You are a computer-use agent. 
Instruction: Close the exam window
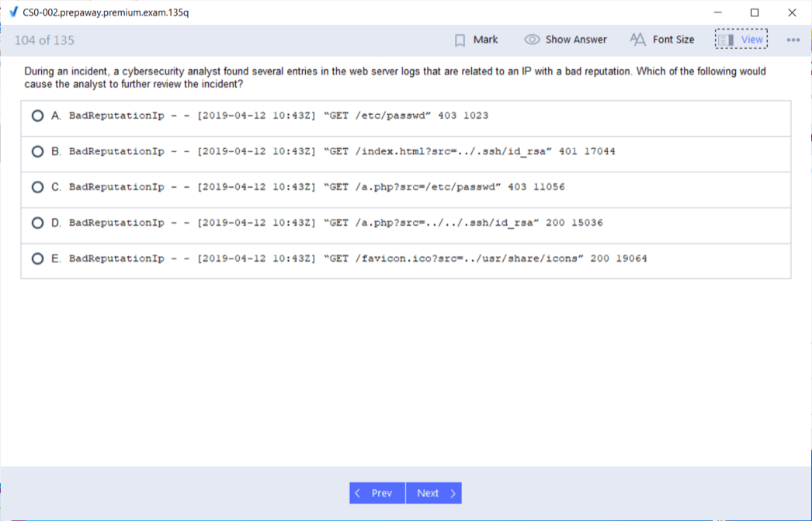coord(792,12)
